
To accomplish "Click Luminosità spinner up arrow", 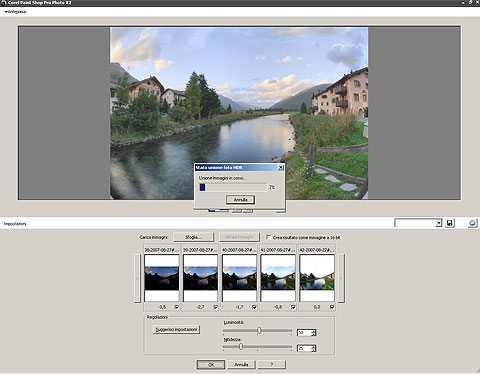I will point(313,331).
